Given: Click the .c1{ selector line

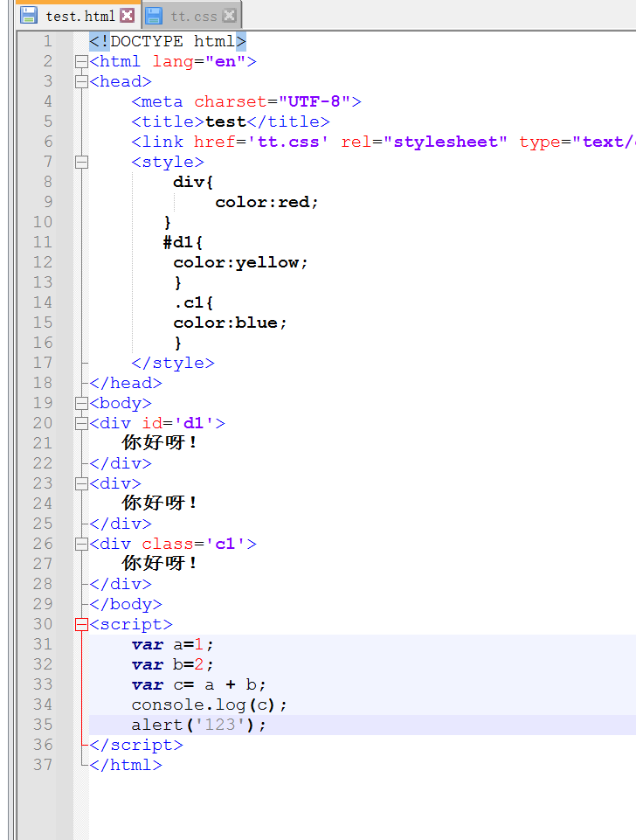Looking at the screenshot, I should (x=193, y=302).
